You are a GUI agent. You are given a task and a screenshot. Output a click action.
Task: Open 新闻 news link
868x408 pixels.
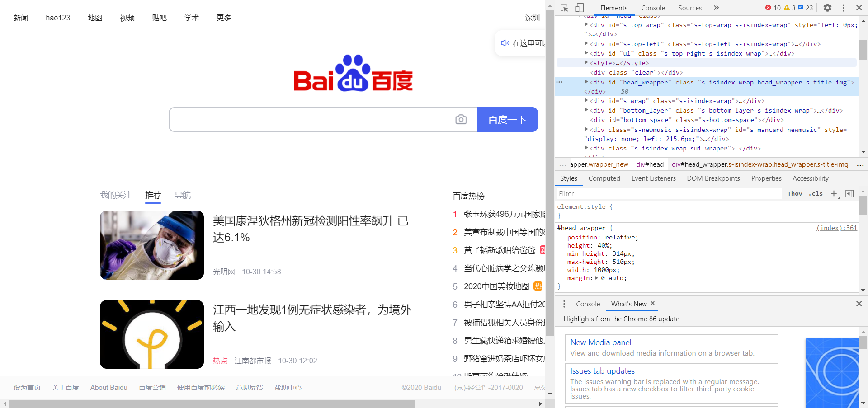coord(21,18)
